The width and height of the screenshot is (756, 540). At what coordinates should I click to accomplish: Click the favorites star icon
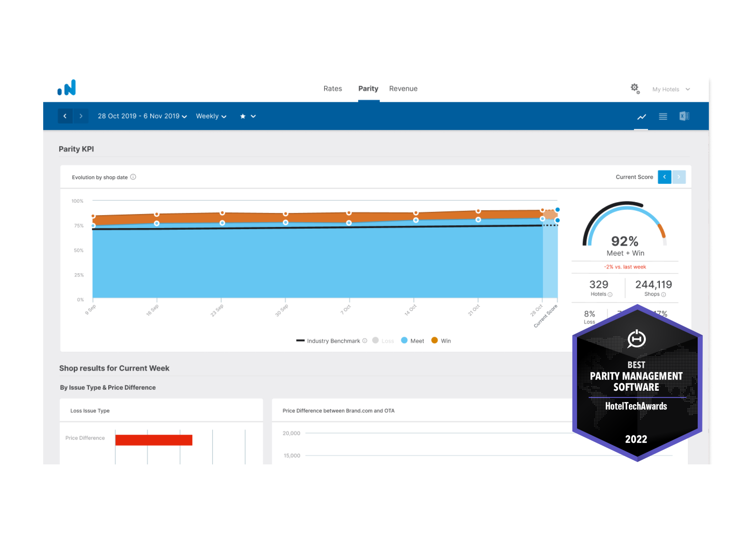pos(243,116)
